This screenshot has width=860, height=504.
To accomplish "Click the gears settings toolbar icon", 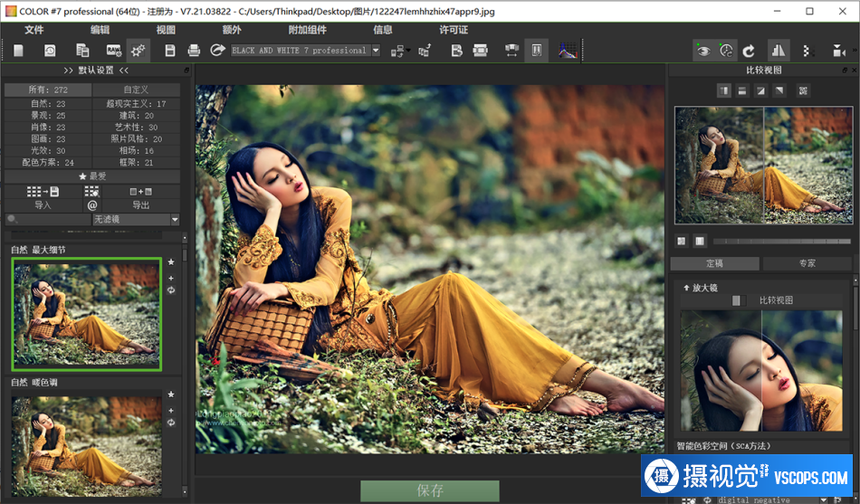I will [139, 51].
